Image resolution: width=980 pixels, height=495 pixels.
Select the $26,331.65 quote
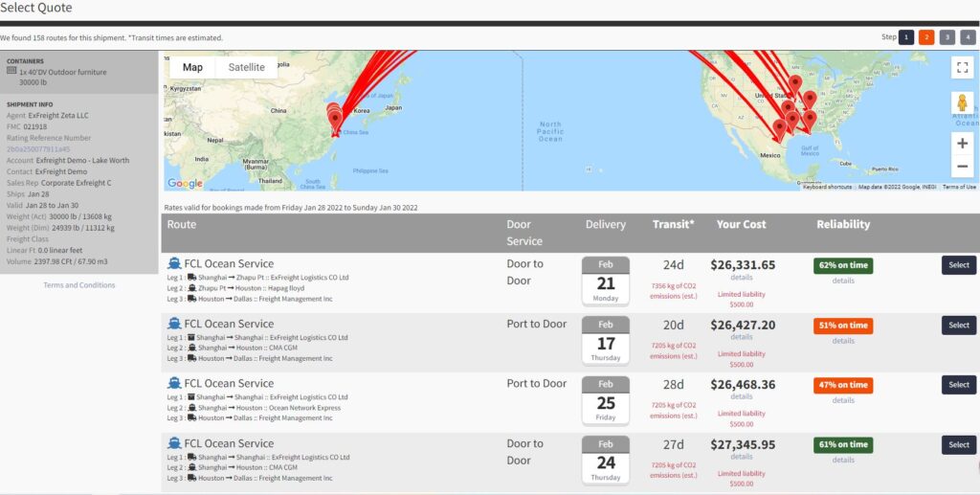(959, 265)
